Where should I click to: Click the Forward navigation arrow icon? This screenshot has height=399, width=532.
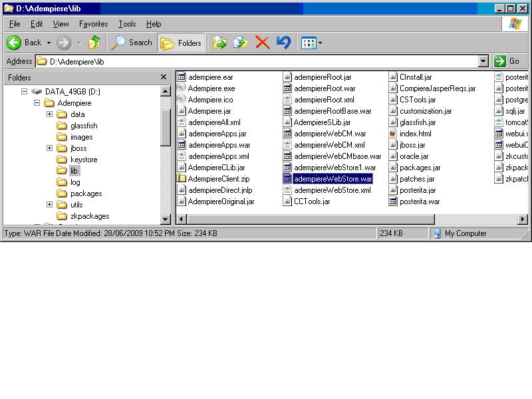coord(63,43)
